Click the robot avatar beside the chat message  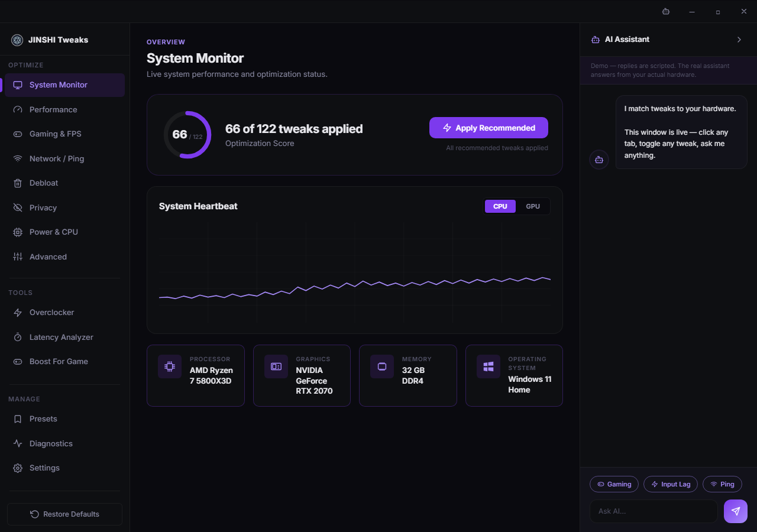(x=599, y=160)
